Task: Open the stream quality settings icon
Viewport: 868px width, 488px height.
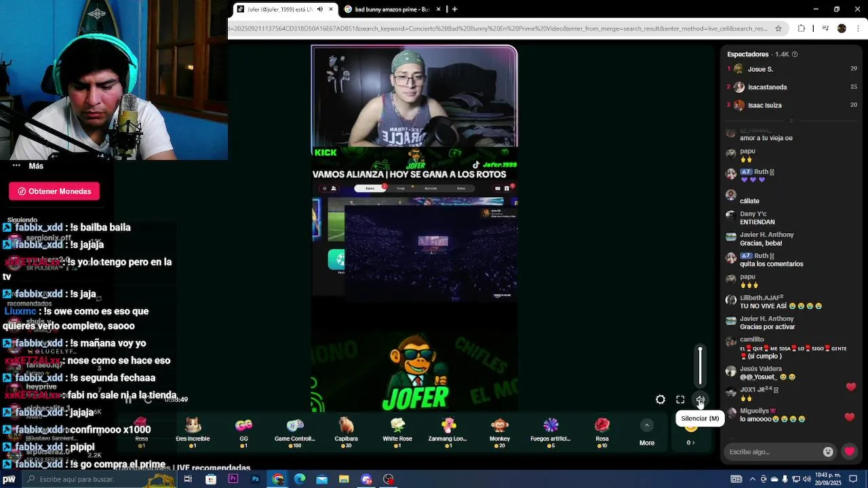Action: click(660, 400)
